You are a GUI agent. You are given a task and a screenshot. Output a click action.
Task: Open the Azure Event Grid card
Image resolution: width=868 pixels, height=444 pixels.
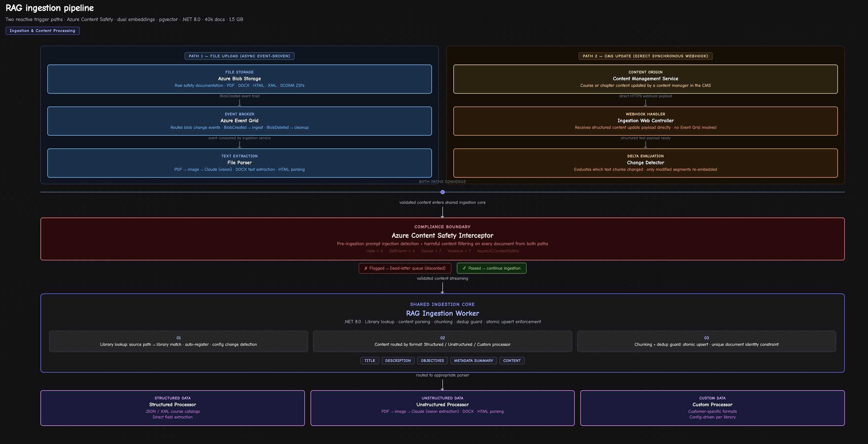click(239, 121)
